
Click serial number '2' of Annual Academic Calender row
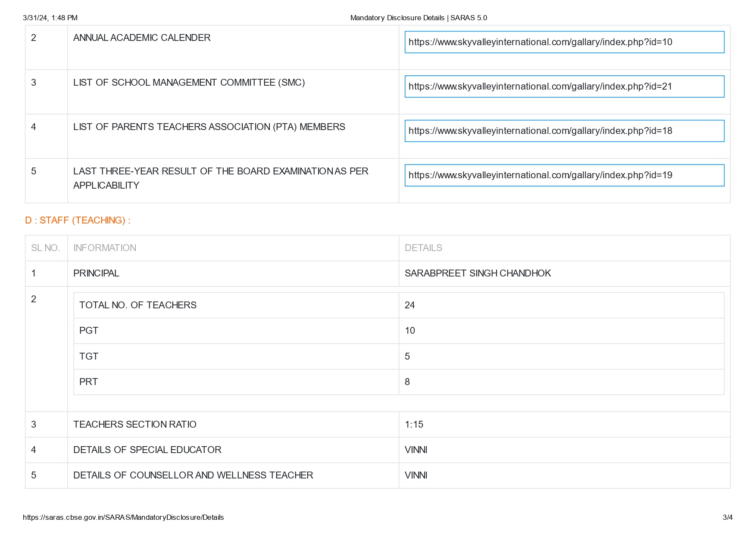point(34,38)
